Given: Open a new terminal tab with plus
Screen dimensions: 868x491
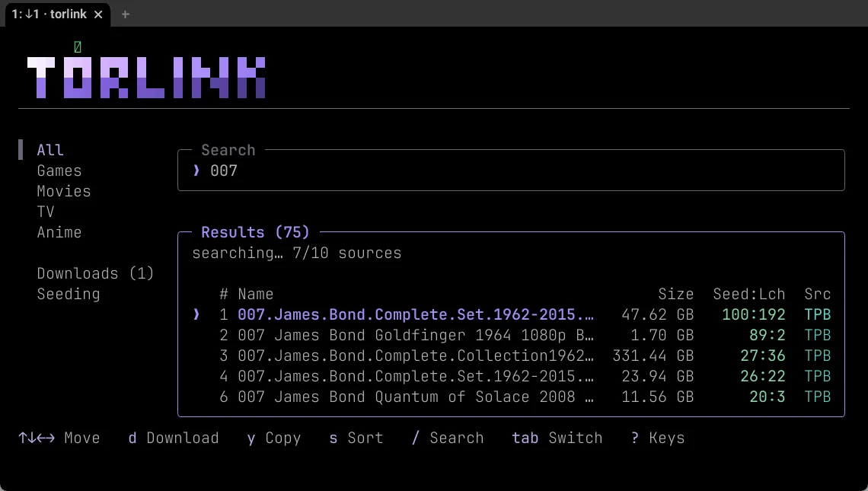Looking at the screenshot, I should [126, 14].
